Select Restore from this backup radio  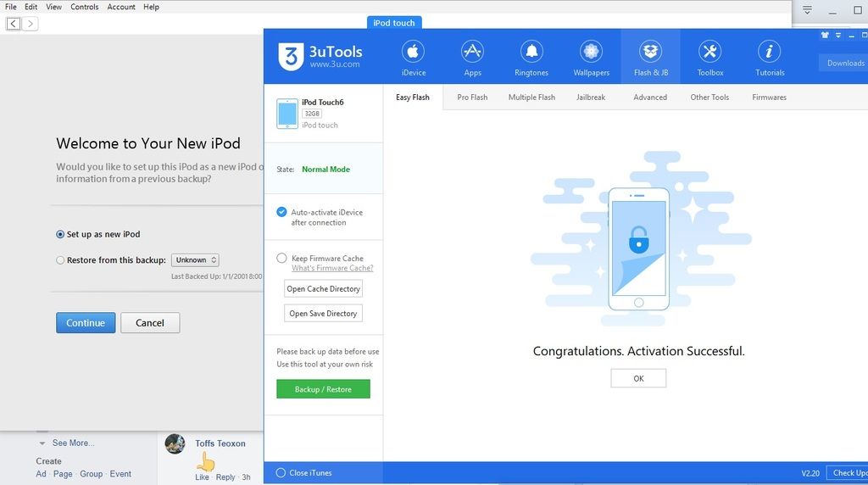(x=60, y=260)
